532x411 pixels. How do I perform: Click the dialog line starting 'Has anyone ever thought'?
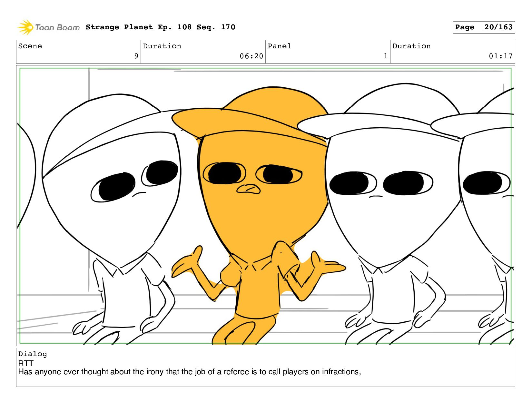tap(190, 372)
